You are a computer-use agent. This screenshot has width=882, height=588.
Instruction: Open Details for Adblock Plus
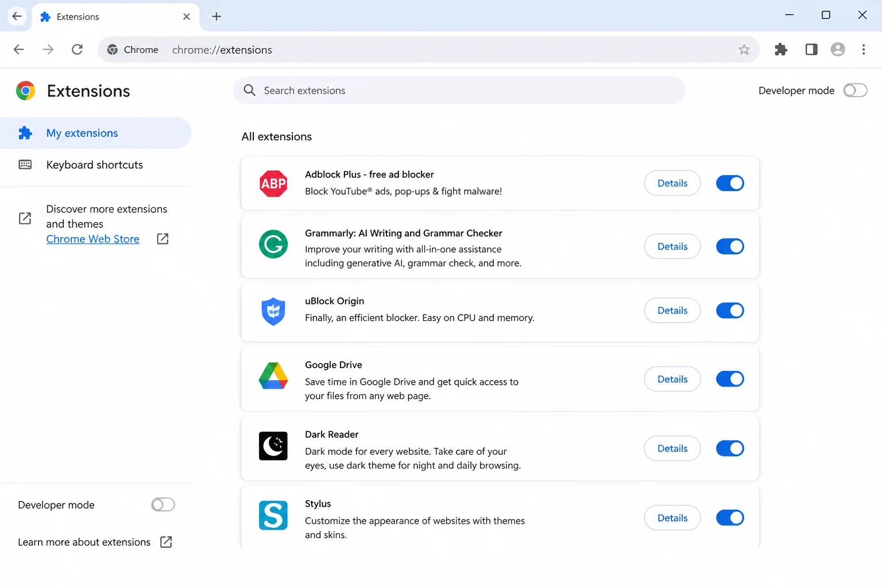tap(672, 183)
